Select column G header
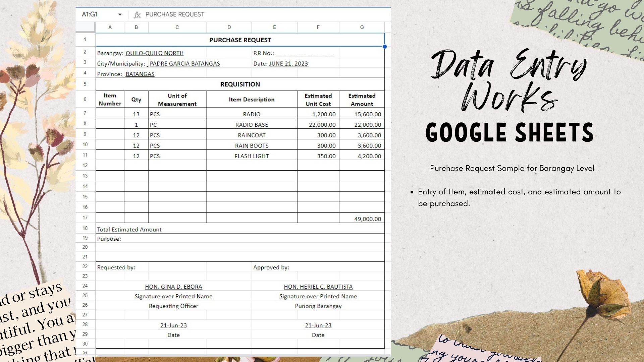This screenshot has width=644, height=362. [362, 27]
